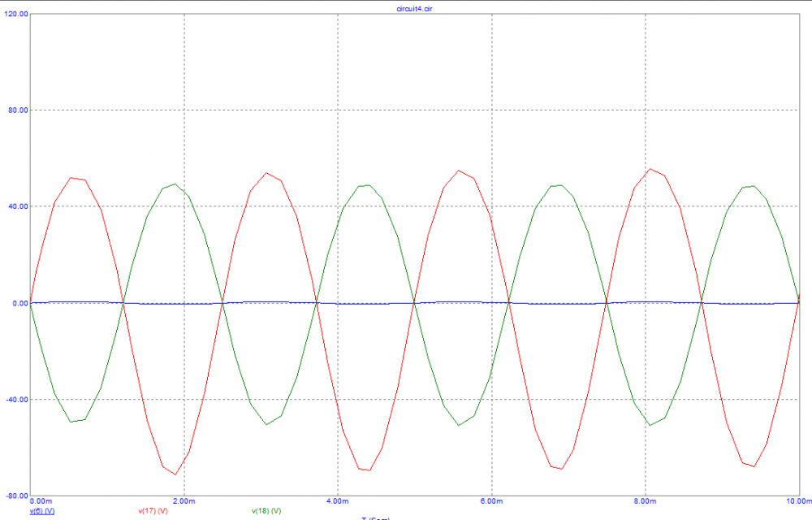
Task: Click the 2.00m x-axis label
Action: point(184,501)
